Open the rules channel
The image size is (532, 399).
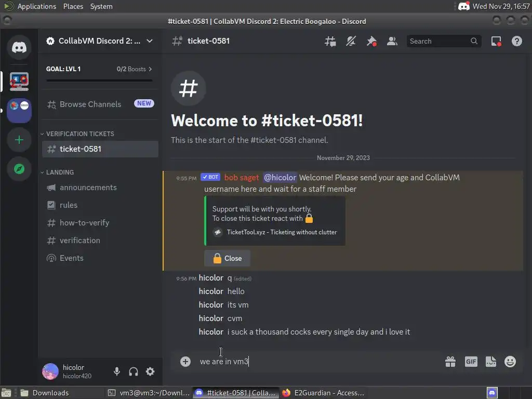pyautogui.click(x=100, y=205)
